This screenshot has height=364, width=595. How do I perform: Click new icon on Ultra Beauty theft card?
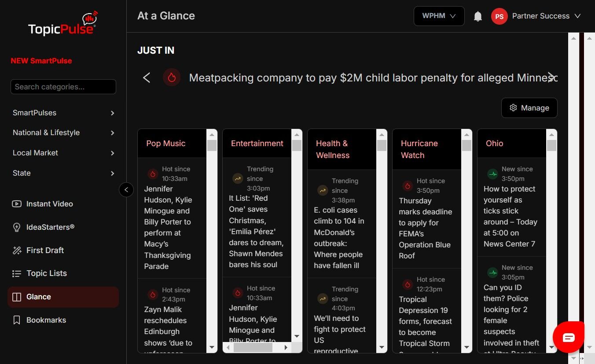pyautogui.click(x=492, y=272)
